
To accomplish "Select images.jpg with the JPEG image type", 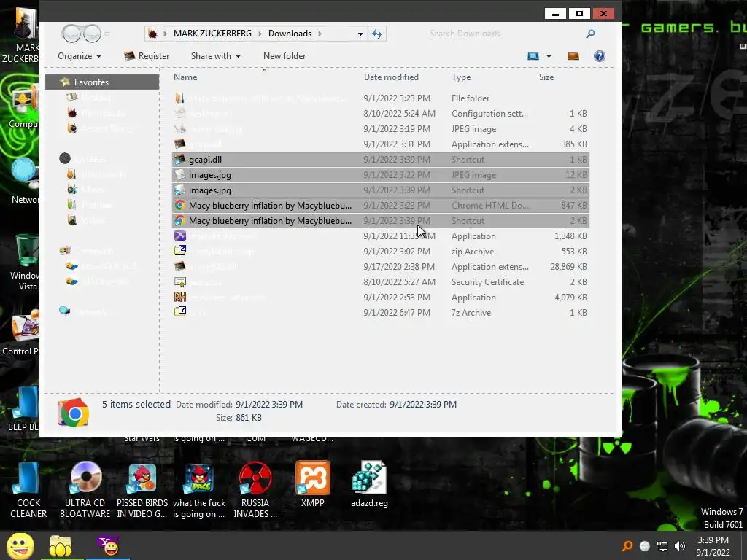I will (x=381, y=175).
